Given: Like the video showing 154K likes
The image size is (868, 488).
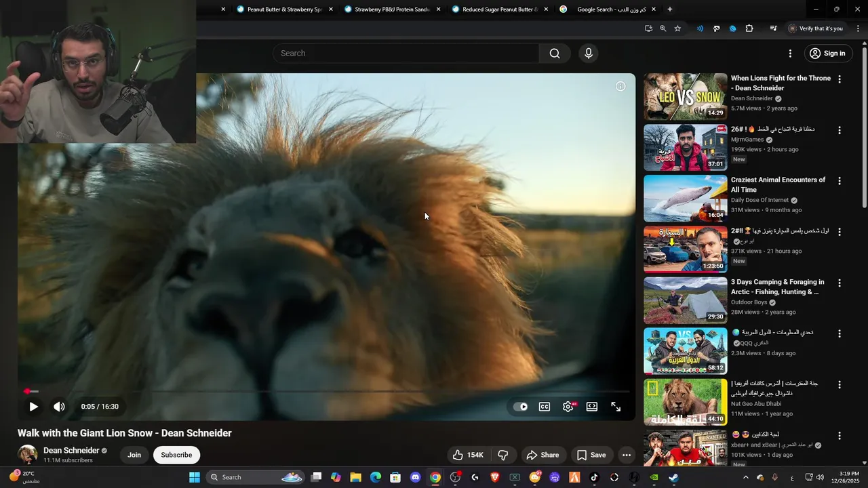Looking at the screenshot, I should (468, 455).
